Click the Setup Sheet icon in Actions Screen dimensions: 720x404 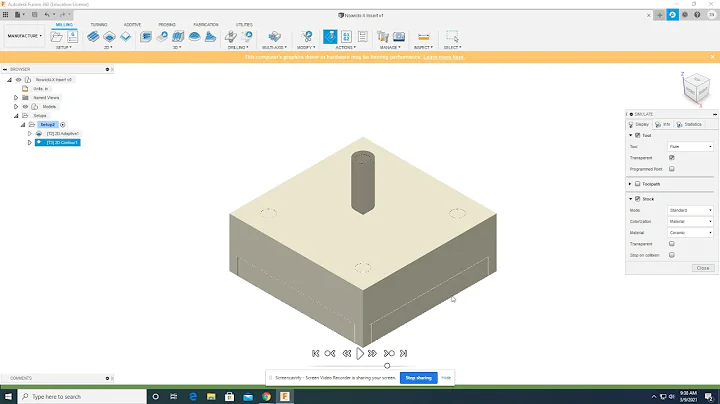(362, 36)
